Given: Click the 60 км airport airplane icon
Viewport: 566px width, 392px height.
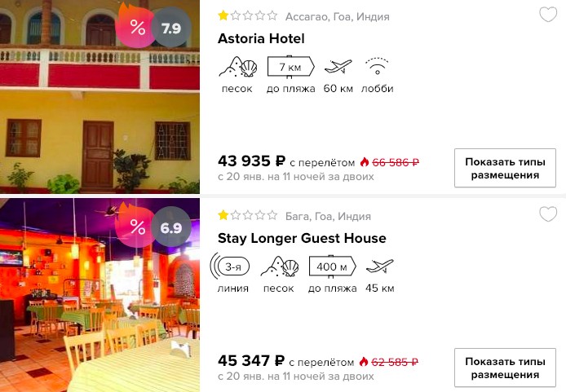Looking at the screenshot, I should tap(338, 67).
